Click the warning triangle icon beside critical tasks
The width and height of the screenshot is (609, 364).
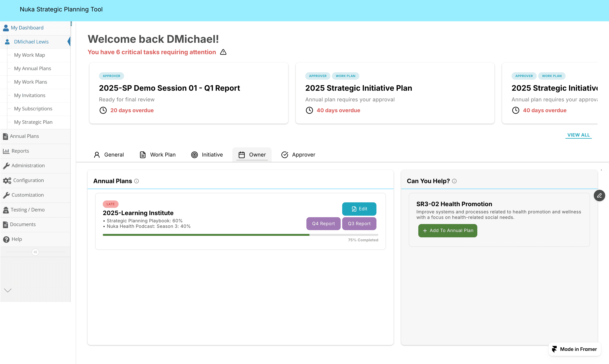click(x=223, y=52)
